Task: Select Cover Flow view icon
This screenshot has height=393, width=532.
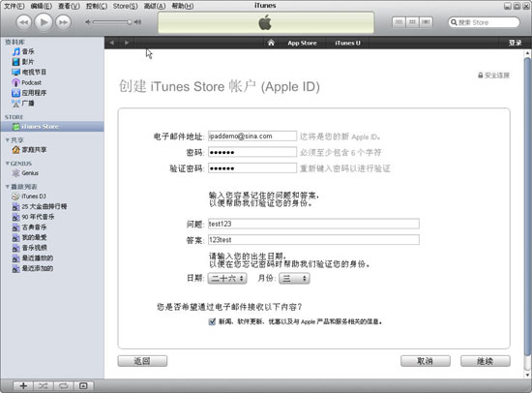Action: (426, 22)
